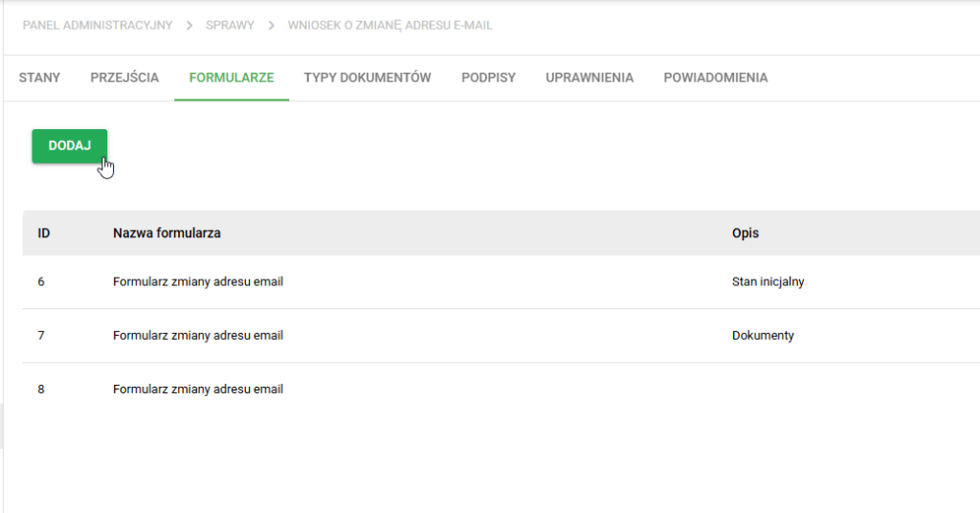
Task: Select the Formularze tab
Action: (x=232, y=78)
